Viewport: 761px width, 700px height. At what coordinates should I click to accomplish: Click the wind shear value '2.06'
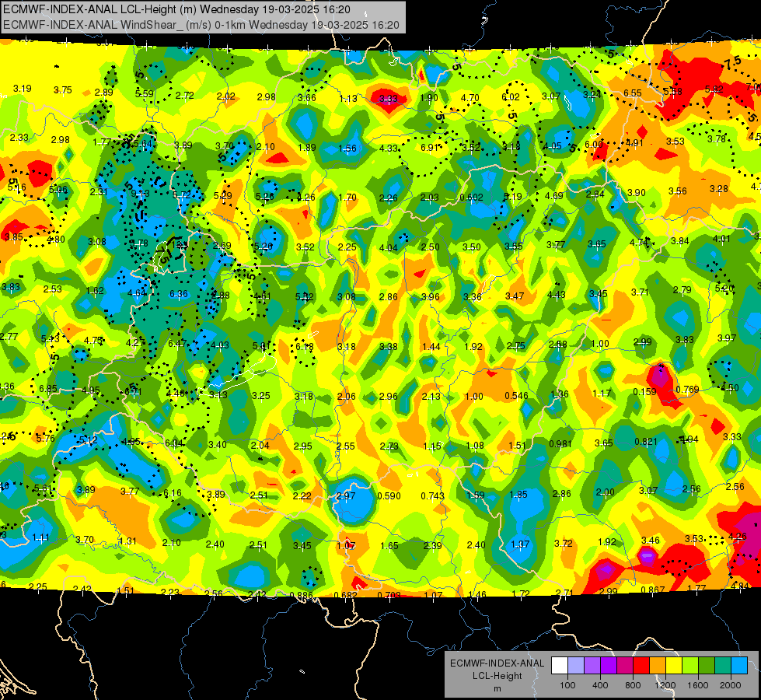point(347,397)
